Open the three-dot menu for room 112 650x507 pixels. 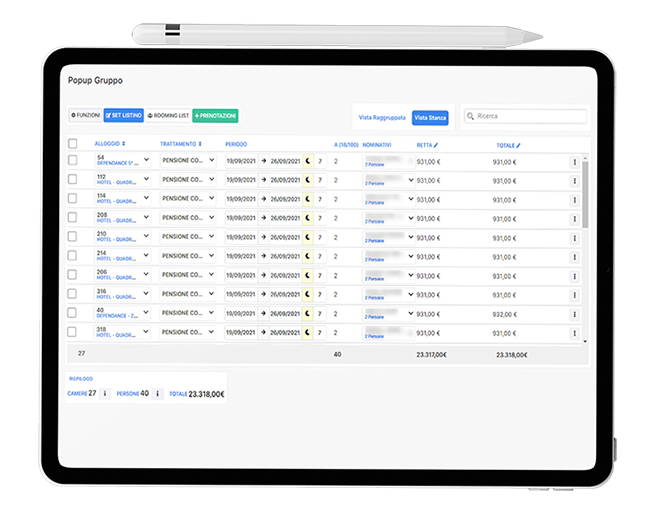pos(575,181)
